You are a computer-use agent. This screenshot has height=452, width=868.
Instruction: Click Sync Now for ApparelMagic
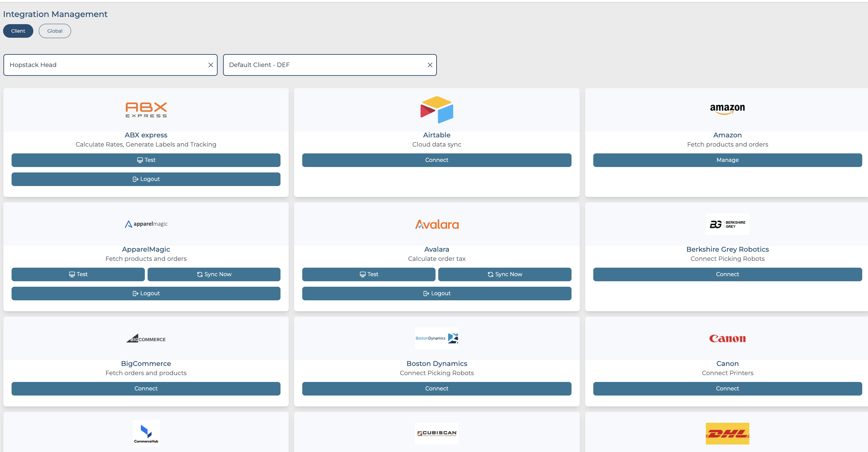214,274
